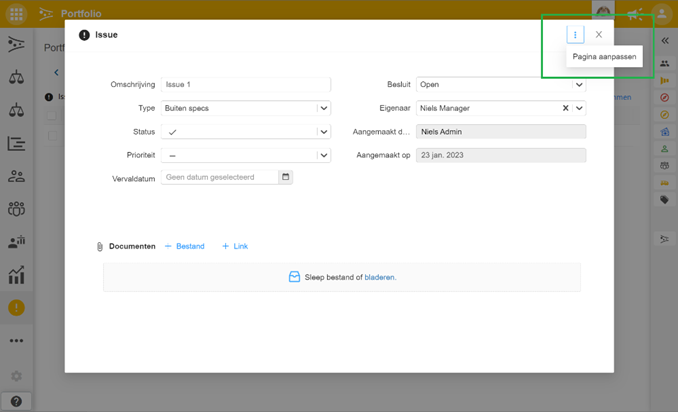Click the three-dot more options button

[x=575, y=35]
